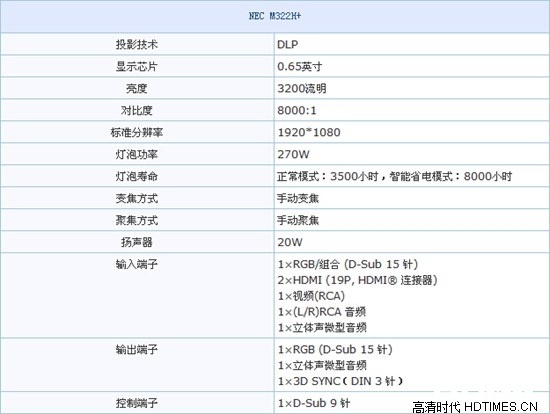550x414 pixels.
Task: Click the NEC M322H+ table header
Action: 275,16
